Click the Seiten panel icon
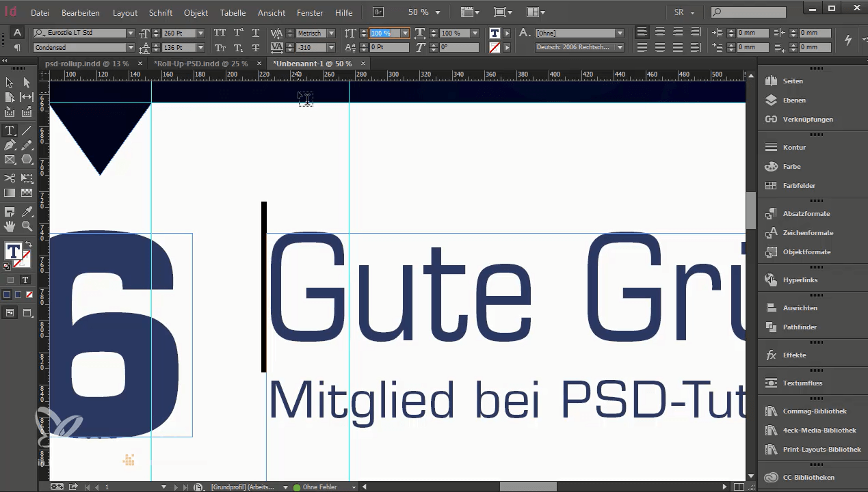 coord(772,81)
